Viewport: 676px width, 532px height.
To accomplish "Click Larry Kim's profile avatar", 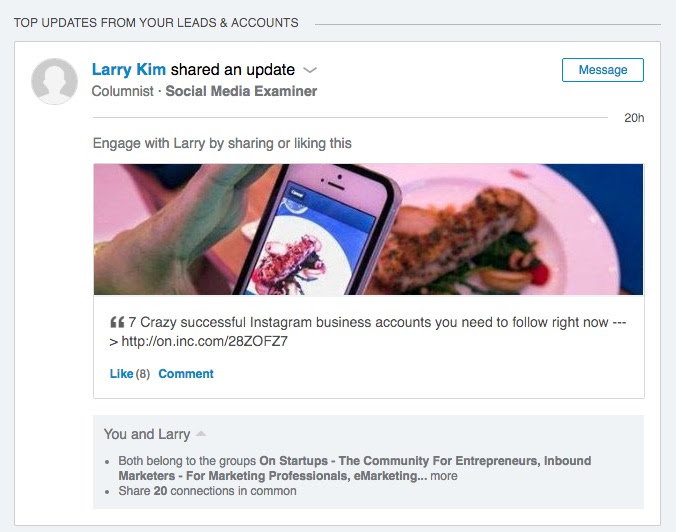I will coord(54,81).
